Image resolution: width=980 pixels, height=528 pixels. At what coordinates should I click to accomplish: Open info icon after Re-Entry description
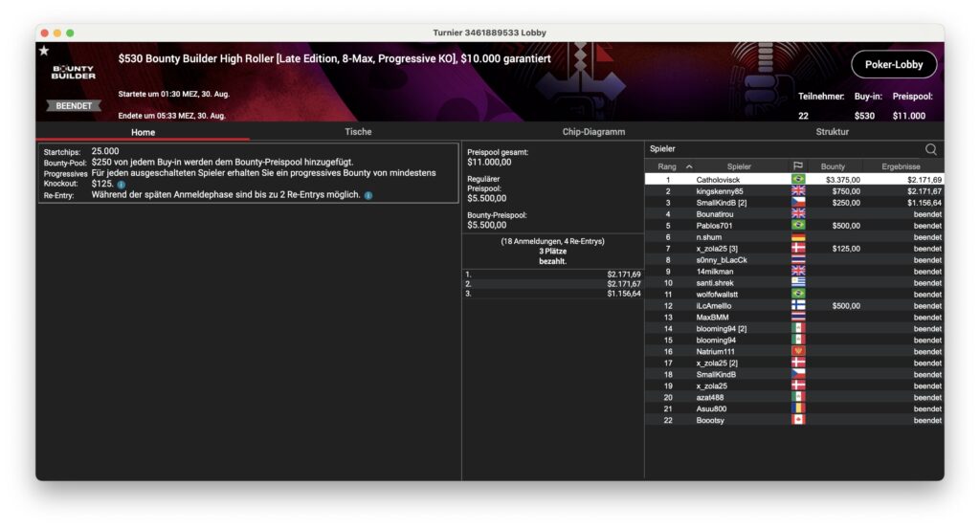(368, 195)
